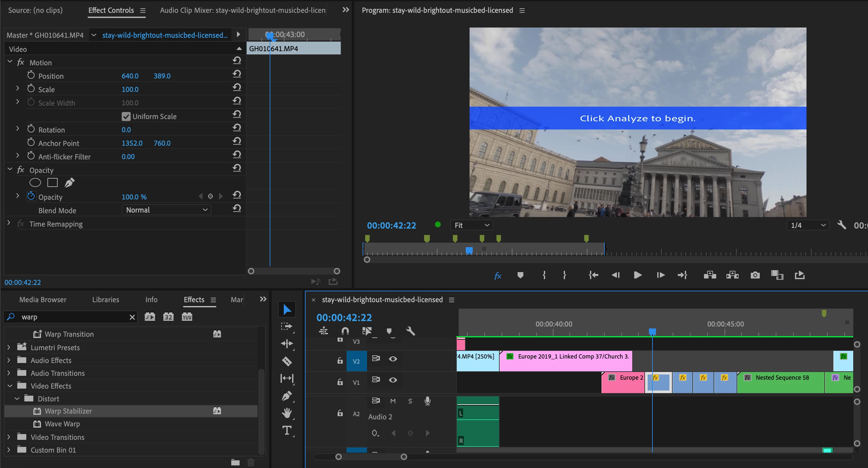868x468 pixels.
Task: Select the Type tool
Action: point(287,430)
